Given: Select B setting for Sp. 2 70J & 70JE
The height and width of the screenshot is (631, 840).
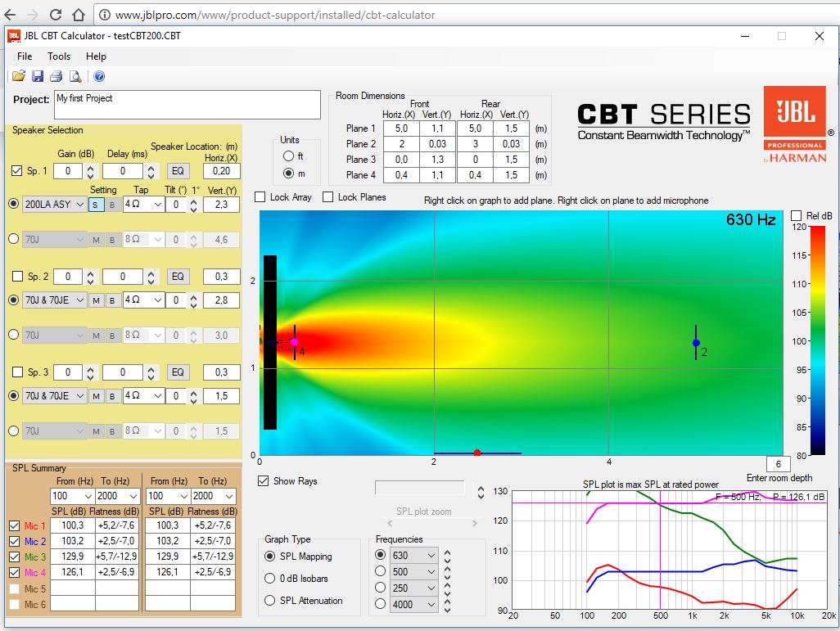Looking at the screenshot, I should pos(112,300).
